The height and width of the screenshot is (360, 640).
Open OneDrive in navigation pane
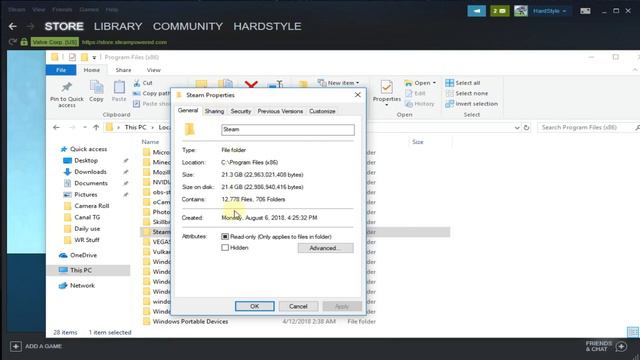[x=83, y=256]
